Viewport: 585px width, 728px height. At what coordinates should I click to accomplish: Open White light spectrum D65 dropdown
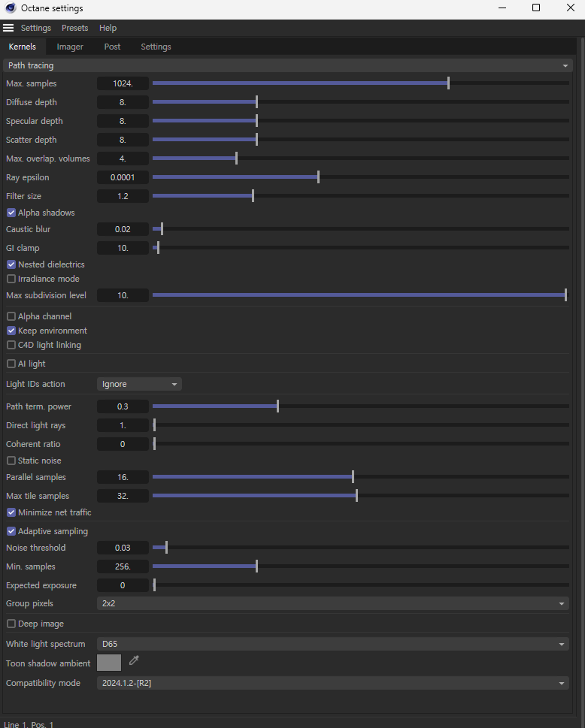click(x=332, y=644)
